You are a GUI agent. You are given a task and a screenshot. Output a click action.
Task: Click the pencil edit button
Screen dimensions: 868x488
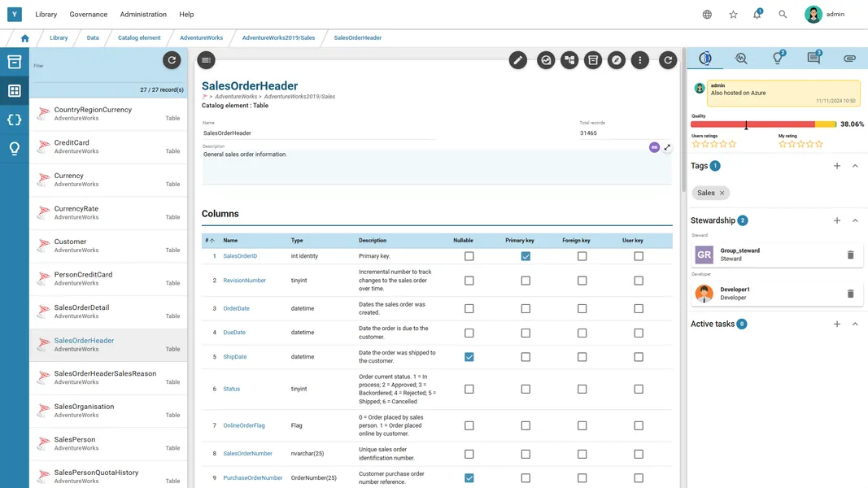[x=517, y=59]
